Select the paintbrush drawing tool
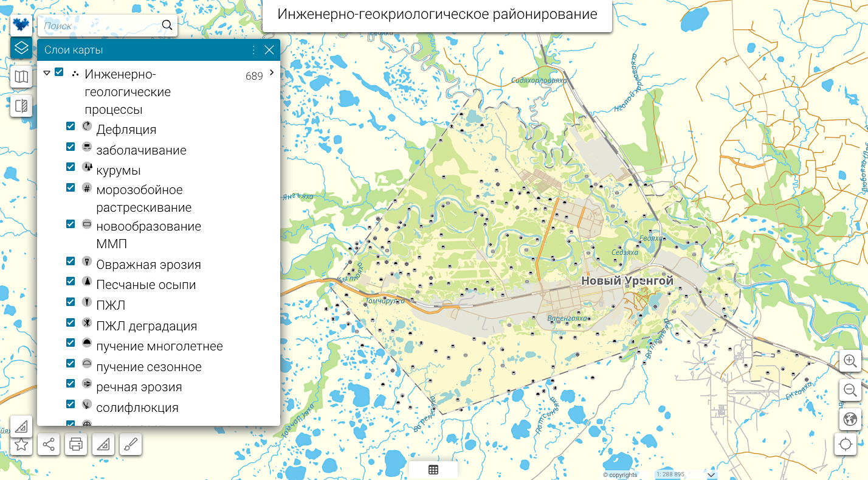The height and width of the screenshot is (480, 868). (130, 444)
